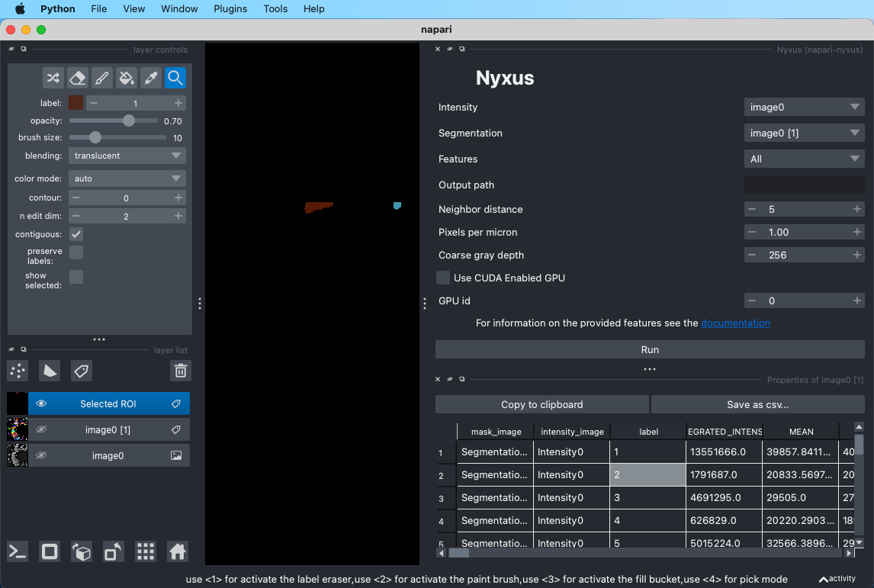Decrease n edit dim value
Viewport: 874px width, 588px height.
click(76, 217)
